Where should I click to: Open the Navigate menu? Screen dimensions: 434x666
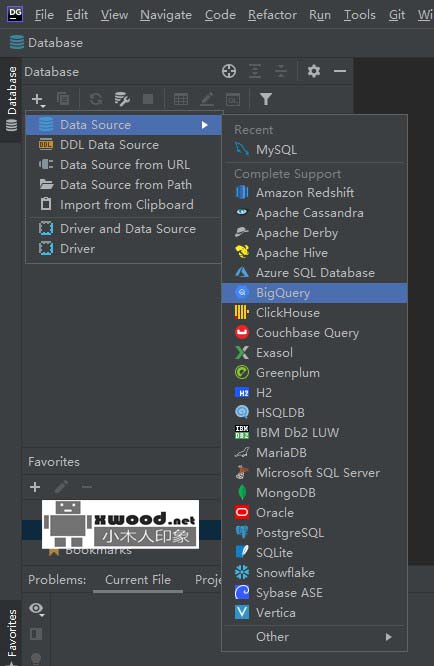[x=166, y=15]
